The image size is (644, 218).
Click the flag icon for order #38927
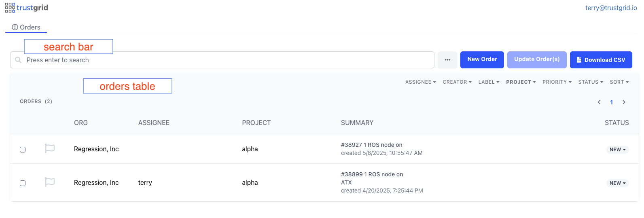[50, 149]
